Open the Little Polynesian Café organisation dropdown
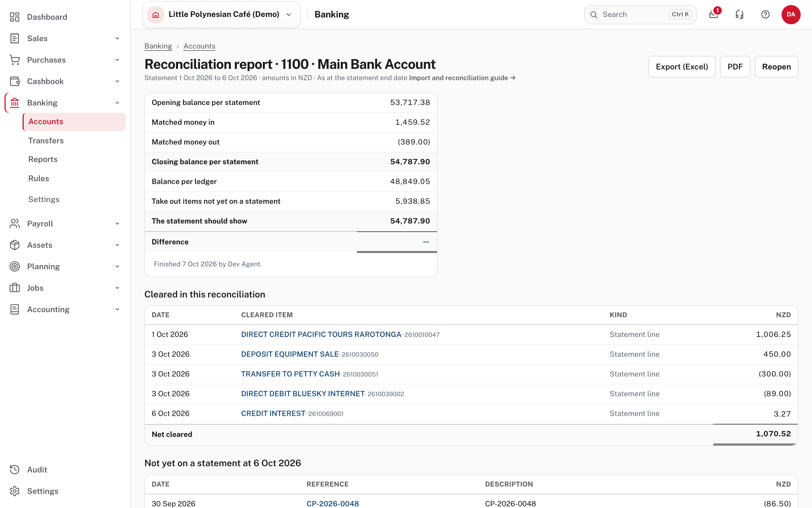The image size is (812, 508). tap(221, 14)
